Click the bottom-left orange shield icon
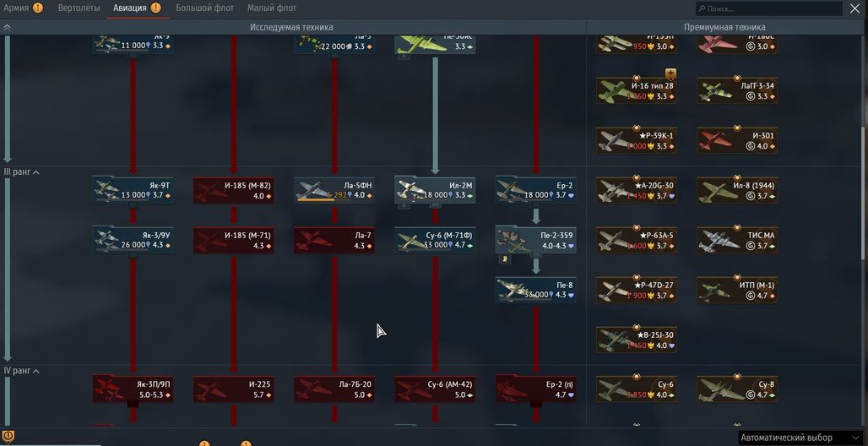Image resolution: width=868 pixels, height=446 pixels. [x=8, y=436]
